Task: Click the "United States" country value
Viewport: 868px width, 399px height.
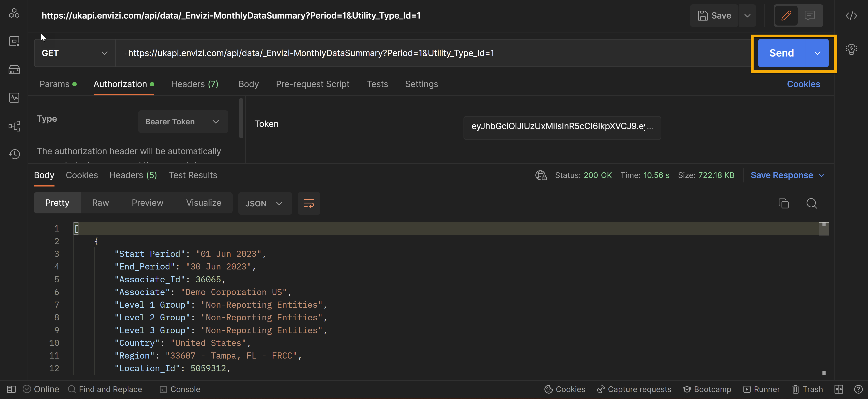Action: click(x=208, y=343)
